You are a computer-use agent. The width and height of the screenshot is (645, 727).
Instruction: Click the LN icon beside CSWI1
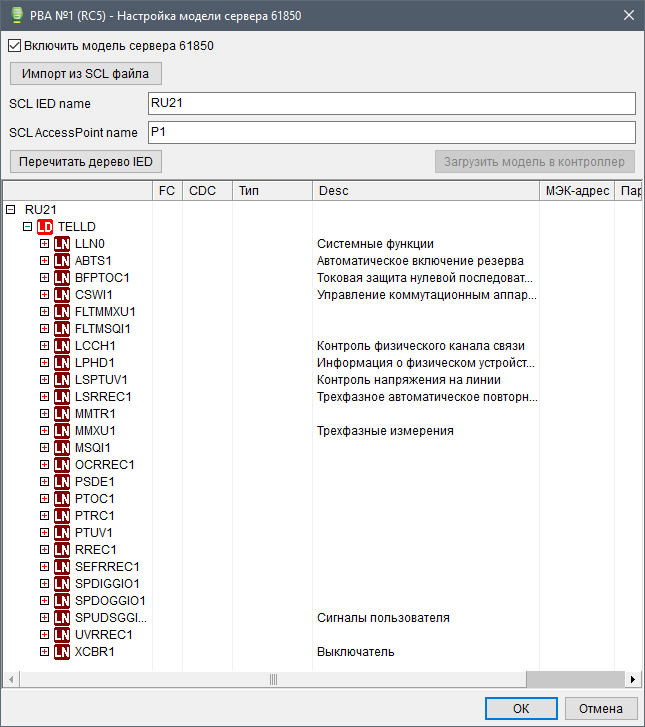tap(62, 295)
